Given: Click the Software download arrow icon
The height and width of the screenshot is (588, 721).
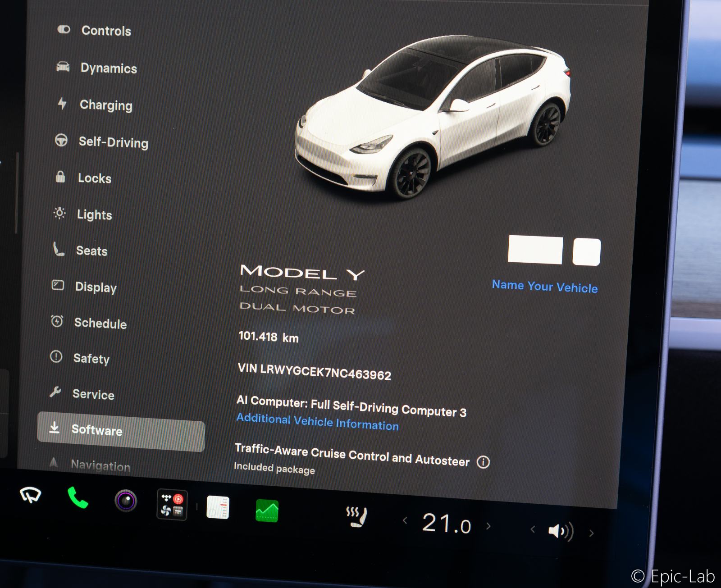Looking at the screenshot, I should (x=54, y=427).
